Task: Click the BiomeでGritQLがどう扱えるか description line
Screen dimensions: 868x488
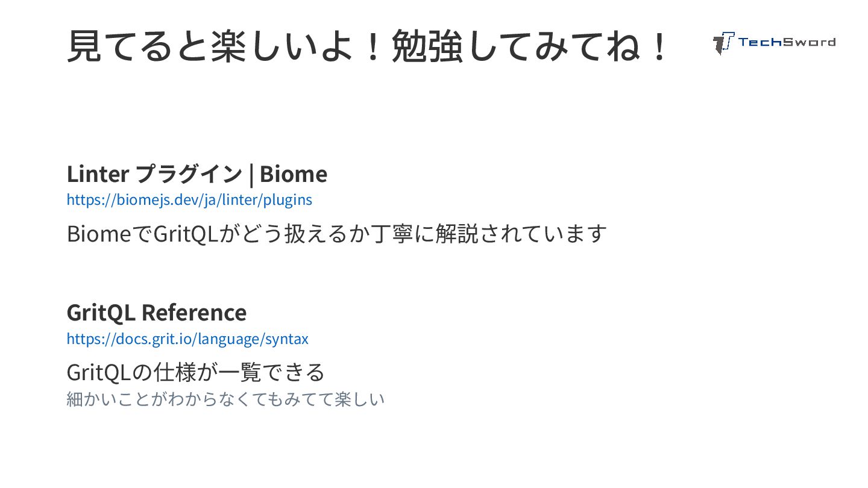Action: (336, 233)
